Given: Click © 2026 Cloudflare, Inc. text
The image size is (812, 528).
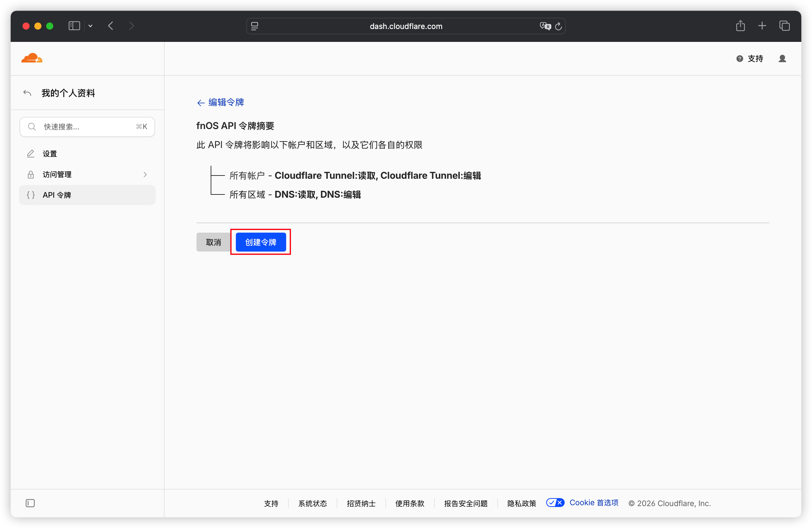Looking at the screenshot, I should (669, 503).
